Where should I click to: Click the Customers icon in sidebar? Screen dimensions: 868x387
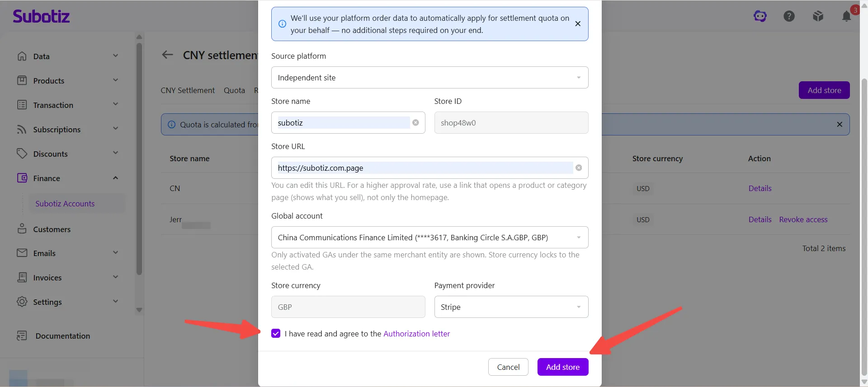[x=22, y=229]
